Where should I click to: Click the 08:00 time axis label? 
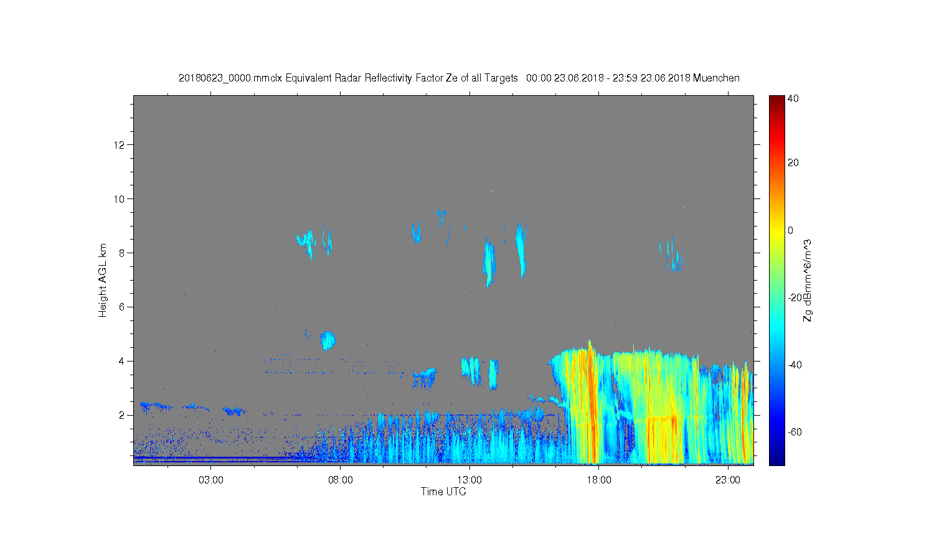(x=341, y=480)
